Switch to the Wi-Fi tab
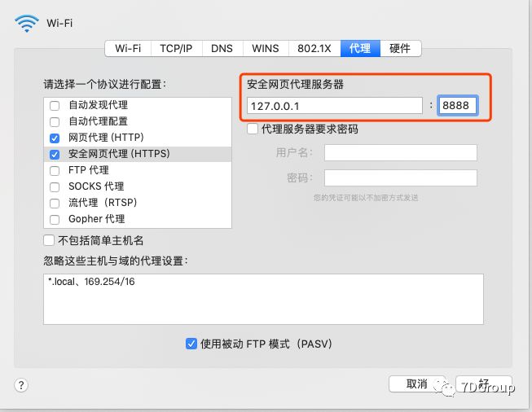 coord(128,49)
